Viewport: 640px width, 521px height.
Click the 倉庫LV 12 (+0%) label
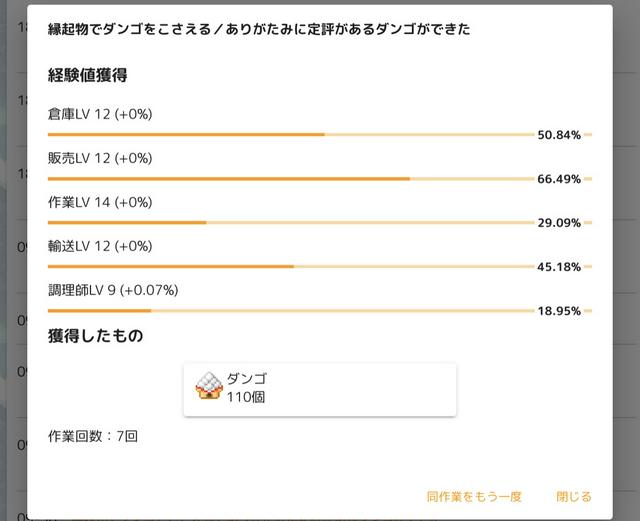tap(100, 114)
